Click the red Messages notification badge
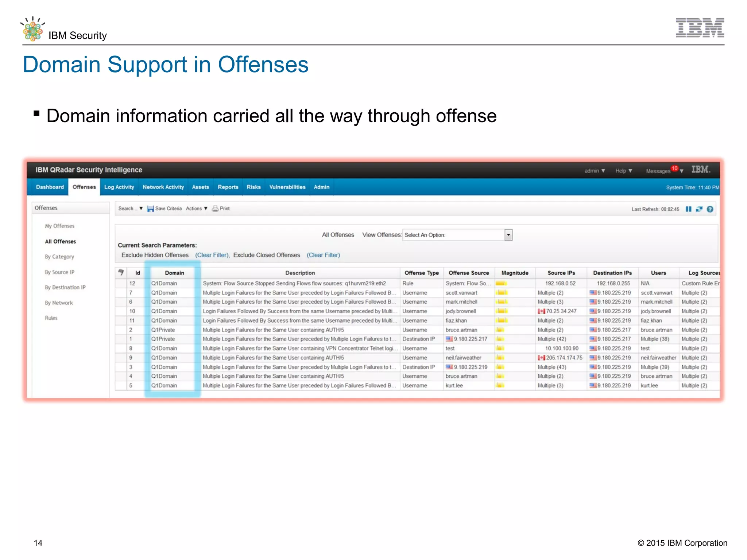 [x=674, y=168]
